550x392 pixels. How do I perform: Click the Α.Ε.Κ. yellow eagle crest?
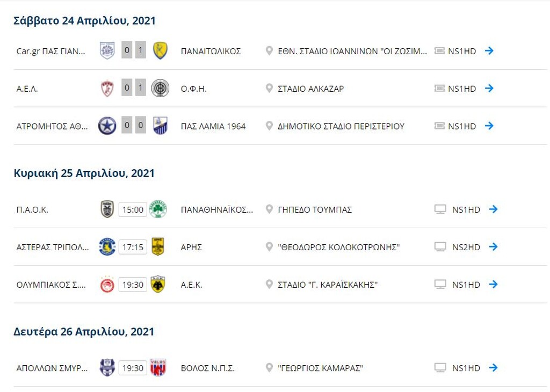pyautogui.click(x=158, y=285)
